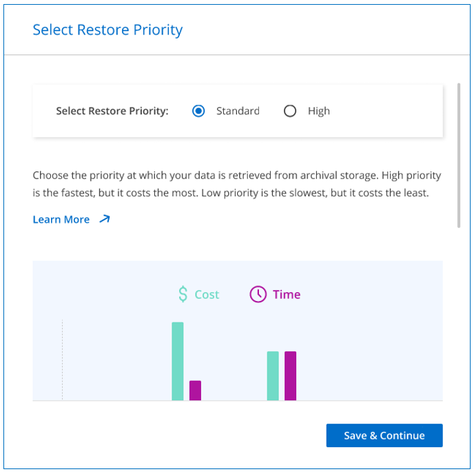Click the short purple time bar
474x476 pixels.
pyautogui.click(x=195, y=390)
